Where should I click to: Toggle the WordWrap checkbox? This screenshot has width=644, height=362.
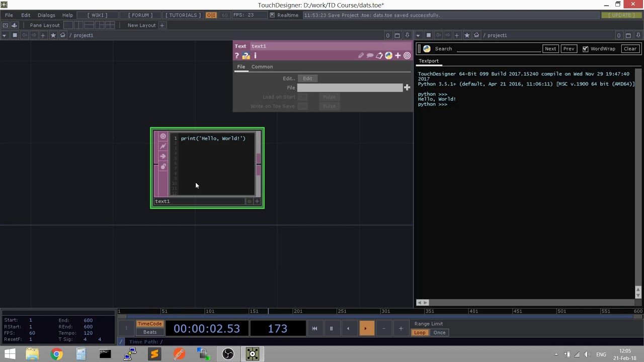[x=585, y=49]
